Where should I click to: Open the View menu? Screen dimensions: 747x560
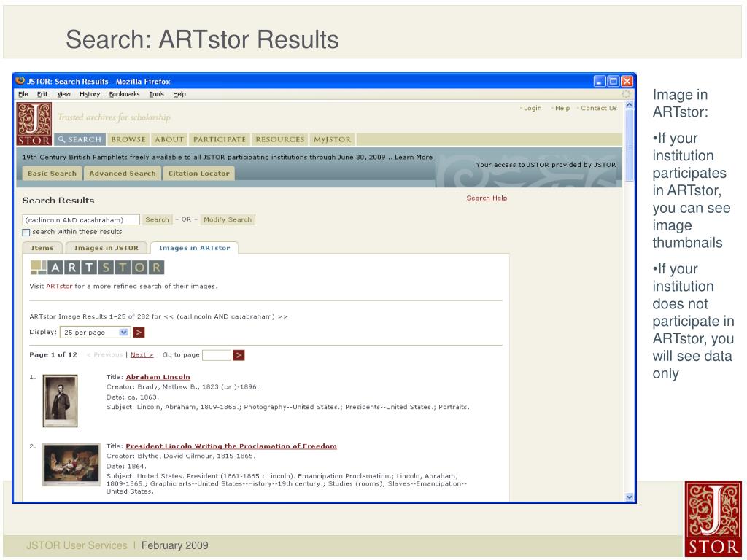pos(64,94)
